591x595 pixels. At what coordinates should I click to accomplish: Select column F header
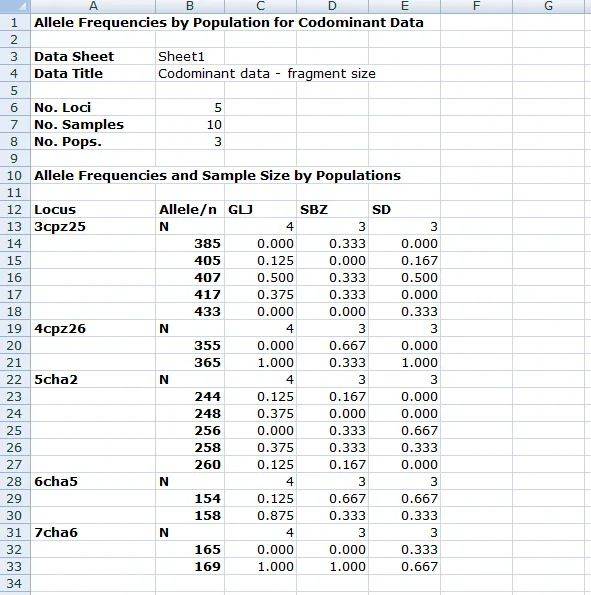[x=476, y=6]
